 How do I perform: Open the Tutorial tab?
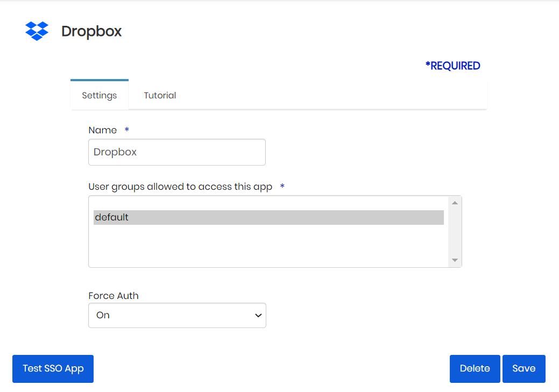[160, 95]
